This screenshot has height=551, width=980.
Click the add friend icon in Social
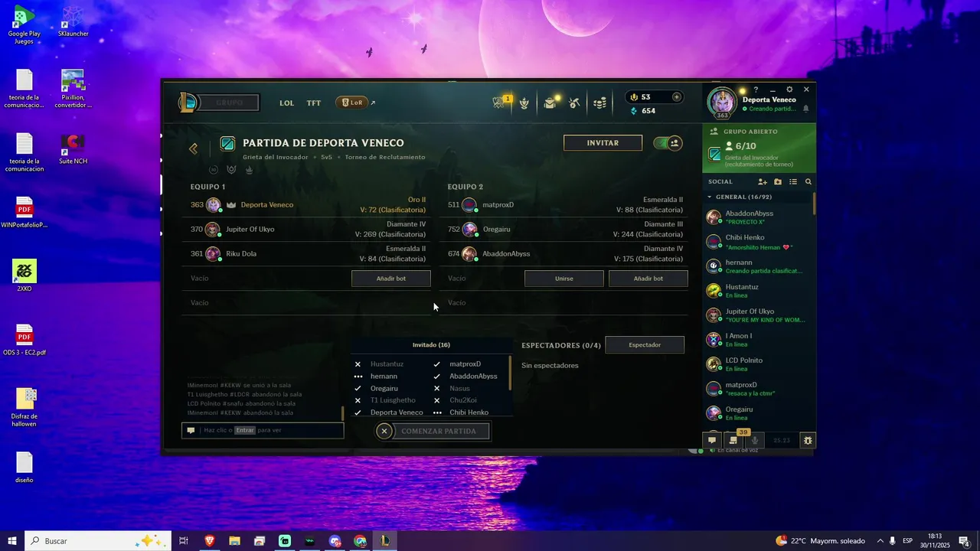(763, 182)
